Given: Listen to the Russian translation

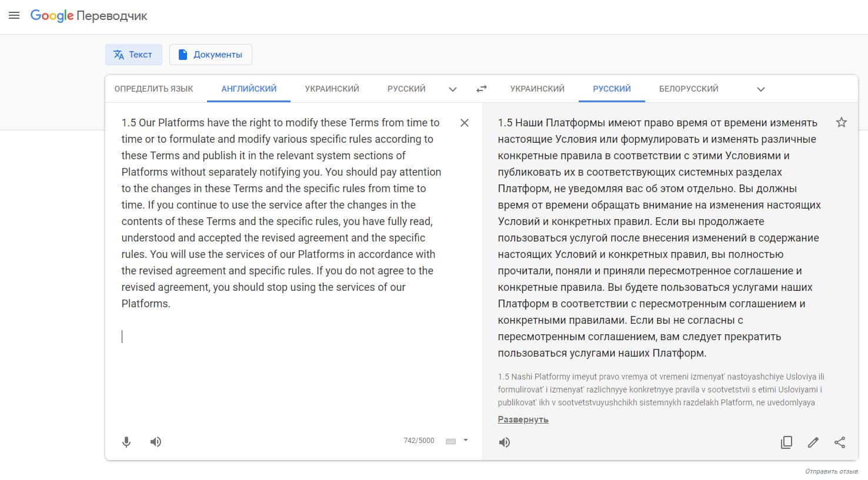Looking at the screenshot, I should tap(505, 442).
